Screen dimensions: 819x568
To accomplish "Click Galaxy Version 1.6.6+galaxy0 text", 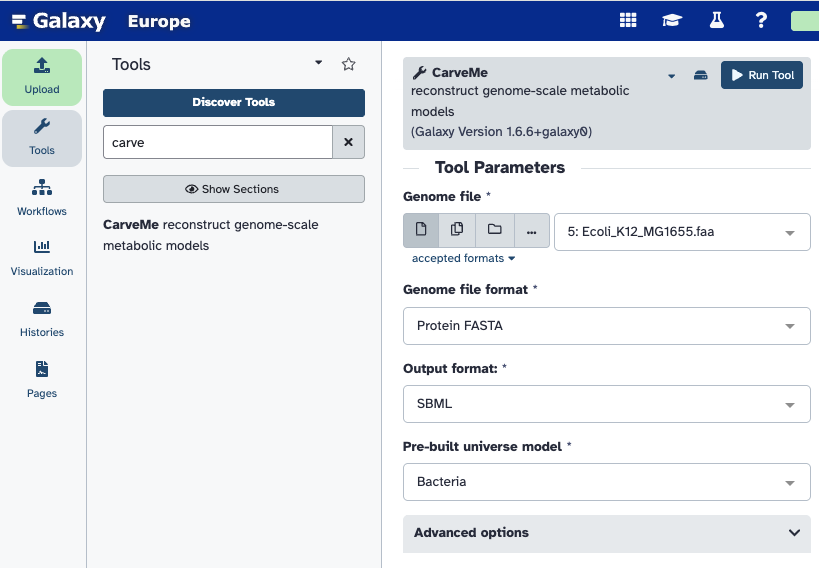I will [x=501, y=132].
